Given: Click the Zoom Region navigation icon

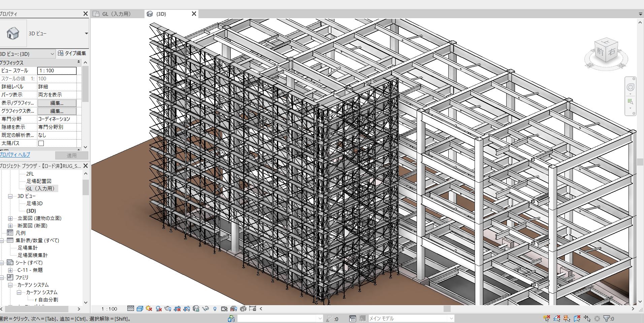Looking at the screenshot, I should click(630, 102).
